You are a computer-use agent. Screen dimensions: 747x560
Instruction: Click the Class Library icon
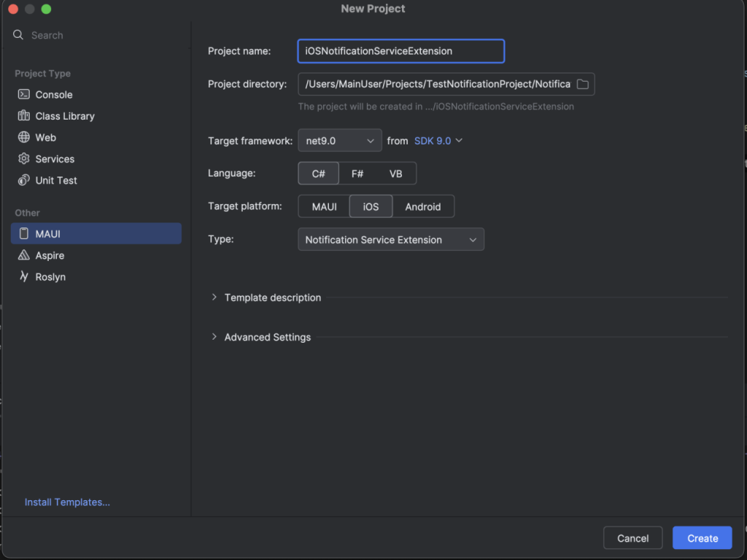(23, 116)
